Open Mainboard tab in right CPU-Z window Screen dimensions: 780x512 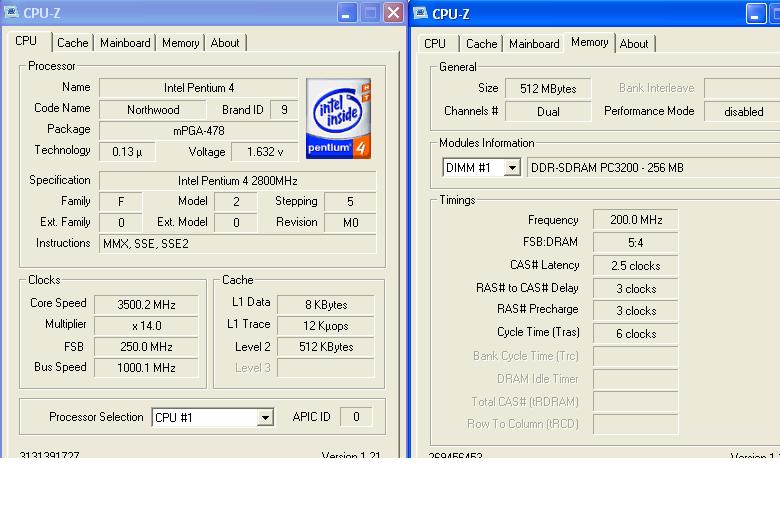[534, 44]
